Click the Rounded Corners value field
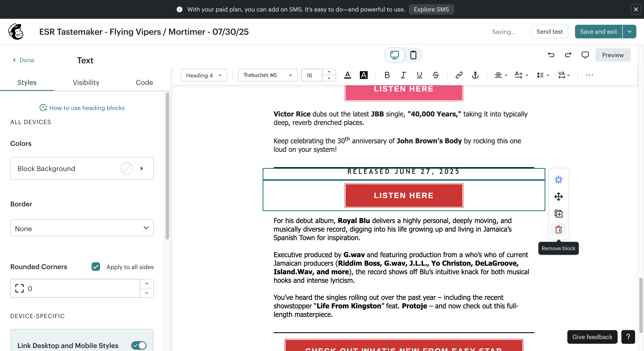 75,288
